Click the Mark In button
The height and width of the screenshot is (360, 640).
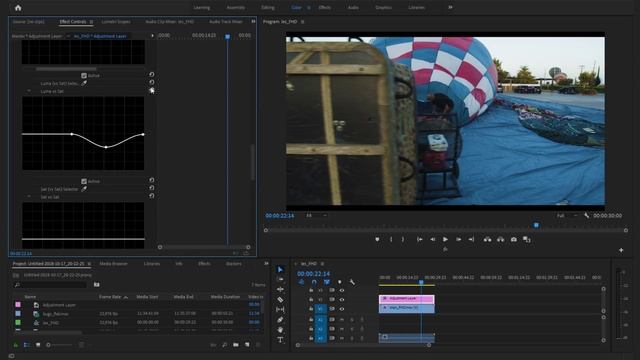point(391,240)
